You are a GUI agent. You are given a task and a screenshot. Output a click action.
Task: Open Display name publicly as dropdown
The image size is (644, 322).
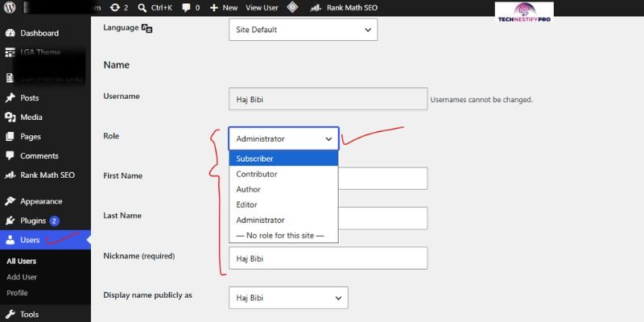click(x=288, y=298)
